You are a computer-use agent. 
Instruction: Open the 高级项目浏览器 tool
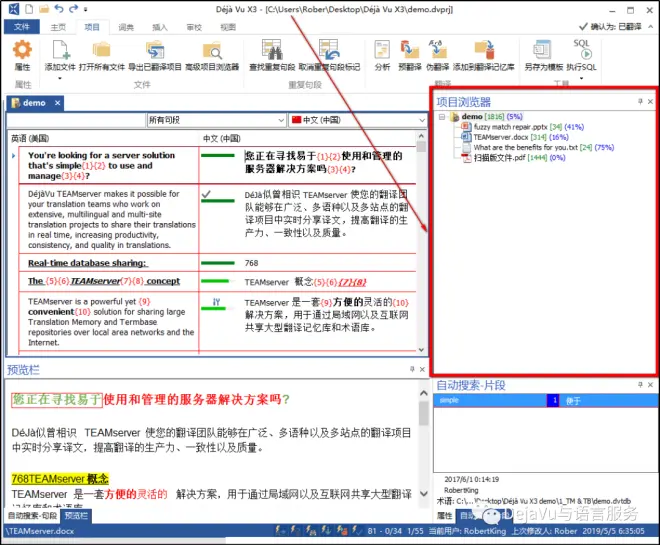click(212, 50)
